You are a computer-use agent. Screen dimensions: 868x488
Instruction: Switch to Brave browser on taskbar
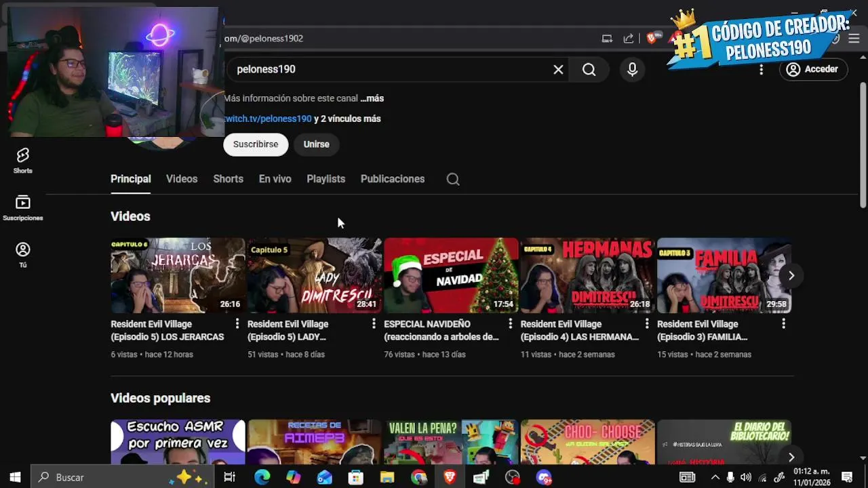pyautogui.click(x=450, y=477)
